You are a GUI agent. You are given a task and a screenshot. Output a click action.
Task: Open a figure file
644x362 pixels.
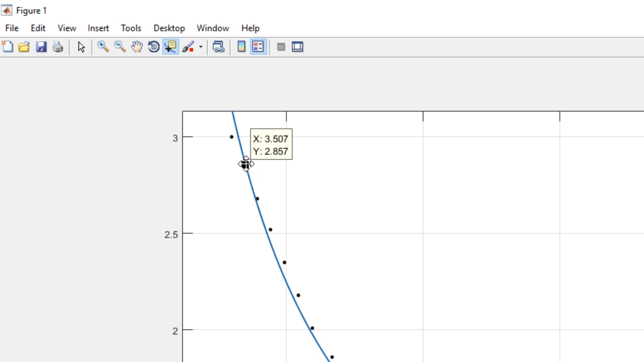24,47
